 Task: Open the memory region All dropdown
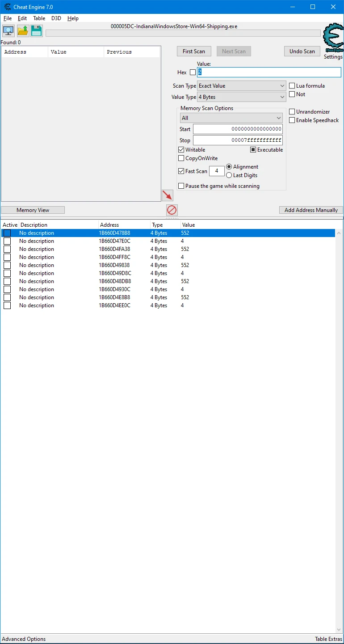[x=231, y=118]
